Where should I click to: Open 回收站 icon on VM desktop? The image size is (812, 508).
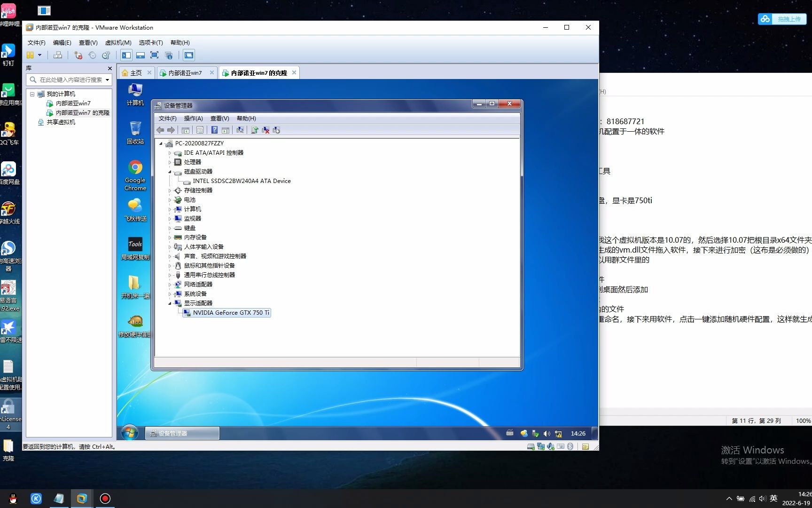pyautogui.click(x=135, y=133)
